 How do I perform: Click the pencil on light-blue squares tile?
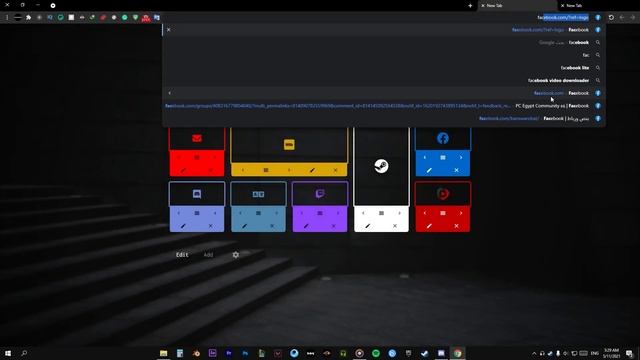[244, 226]
